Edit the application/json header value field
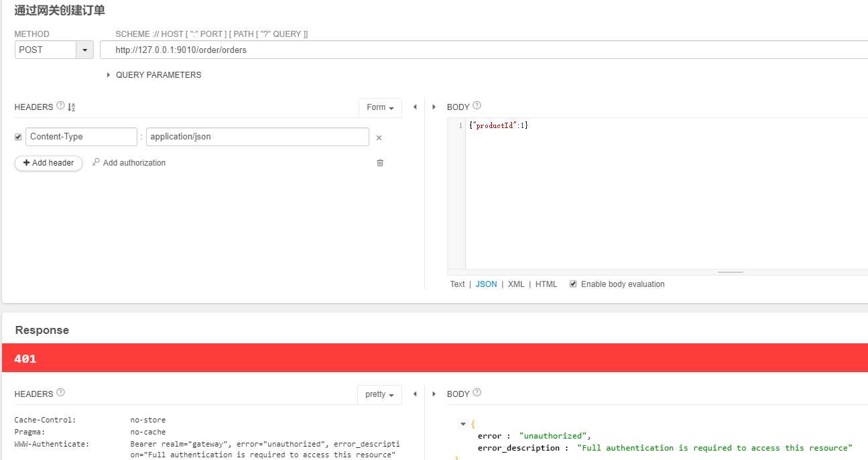This screenshot has width=868, height=460. click(x=257, y=137)
